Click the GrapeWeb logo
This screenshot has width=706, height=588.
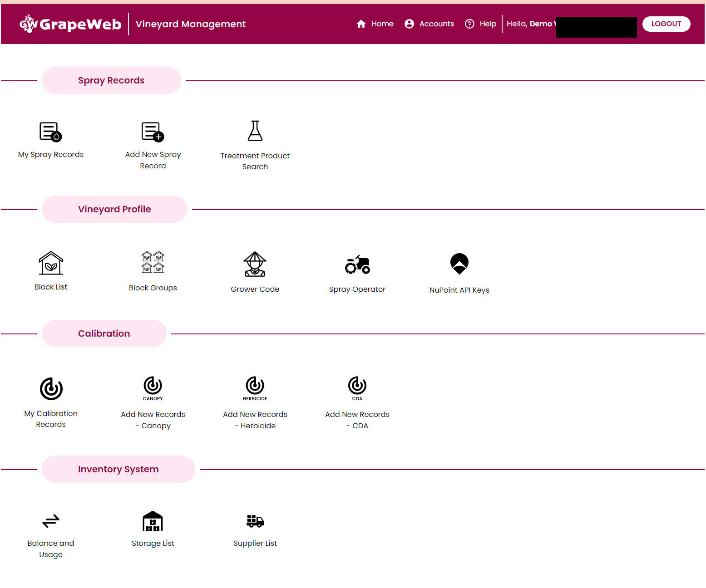tap(70, 24)
